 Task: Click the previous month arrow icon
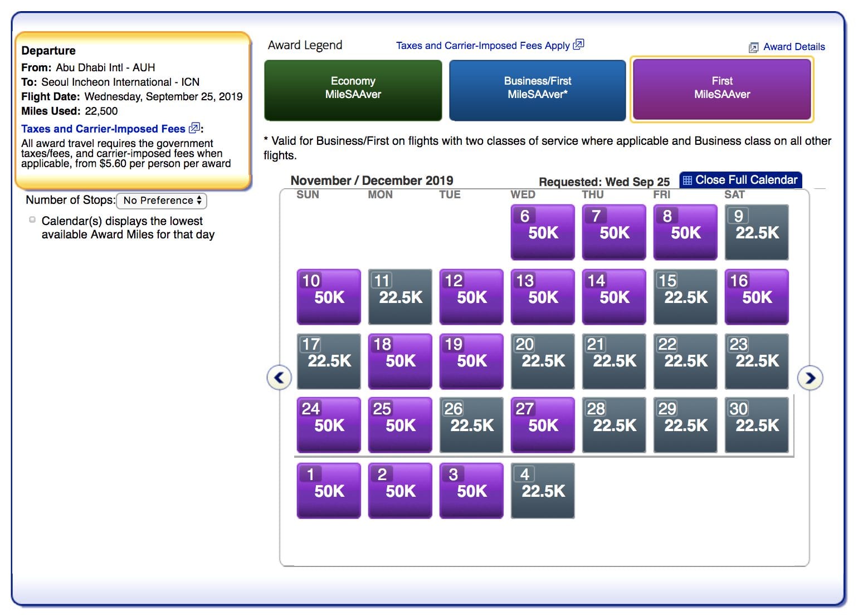click(279, 378)
